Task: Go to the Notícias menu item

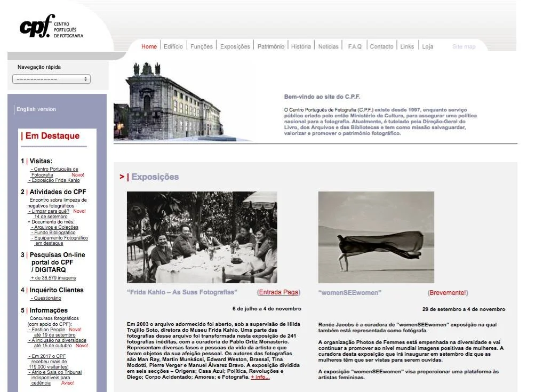Action: click(328, 46)
